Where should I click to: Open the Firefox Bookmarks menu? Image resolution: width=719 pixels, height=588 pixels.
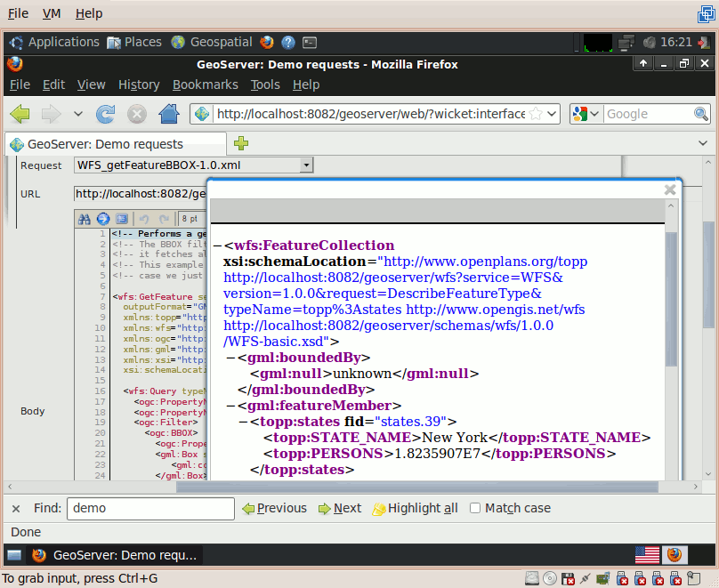[x=206, y=85]
